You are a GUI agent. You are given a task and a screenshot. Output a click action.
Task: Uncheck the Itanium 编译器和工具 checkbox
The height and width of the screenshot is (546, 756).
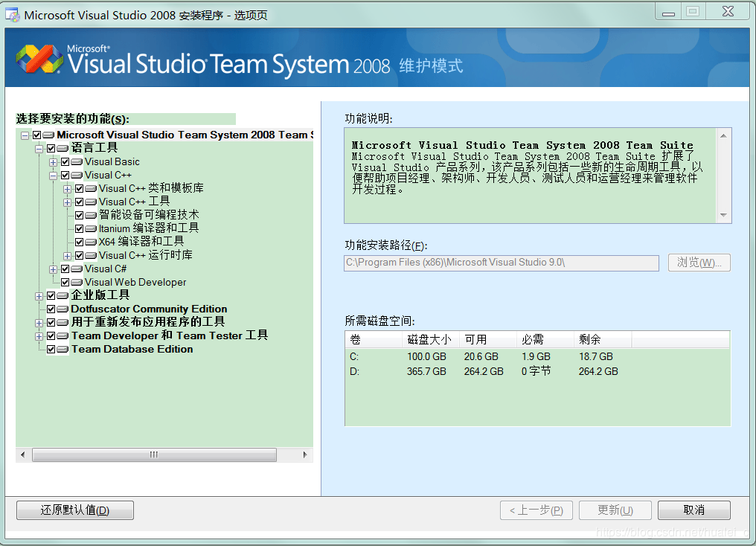[79, 228]
